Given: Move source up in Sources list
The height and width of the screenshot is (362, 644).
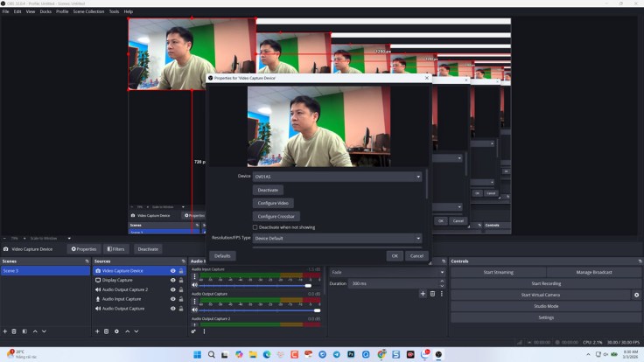Looking at the screenshot, I should tap(128, 331).
